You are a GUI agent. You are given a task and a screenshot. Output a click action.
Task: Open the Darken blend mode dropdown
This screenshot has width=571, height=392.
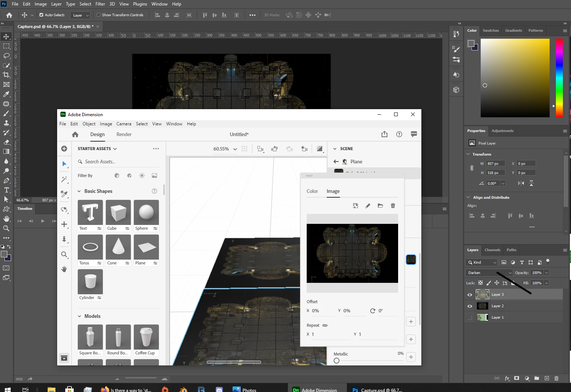pyautogui.click(x=489, y=273)
